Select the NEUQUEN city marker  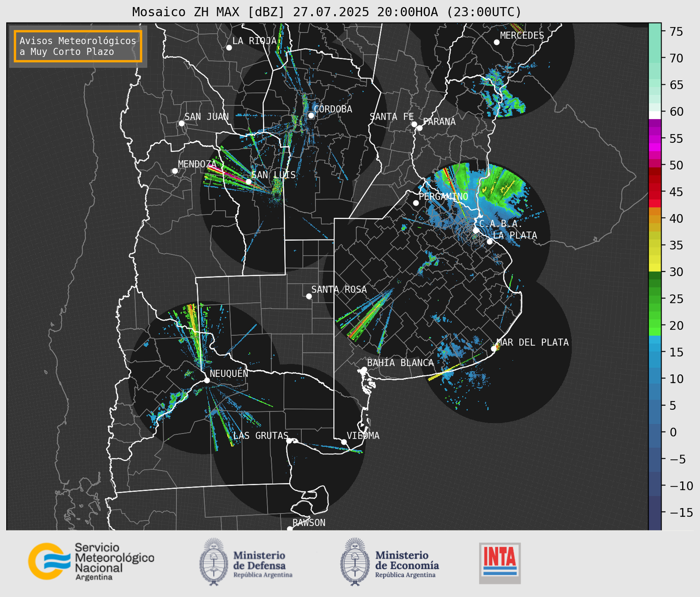click(207, 380)
